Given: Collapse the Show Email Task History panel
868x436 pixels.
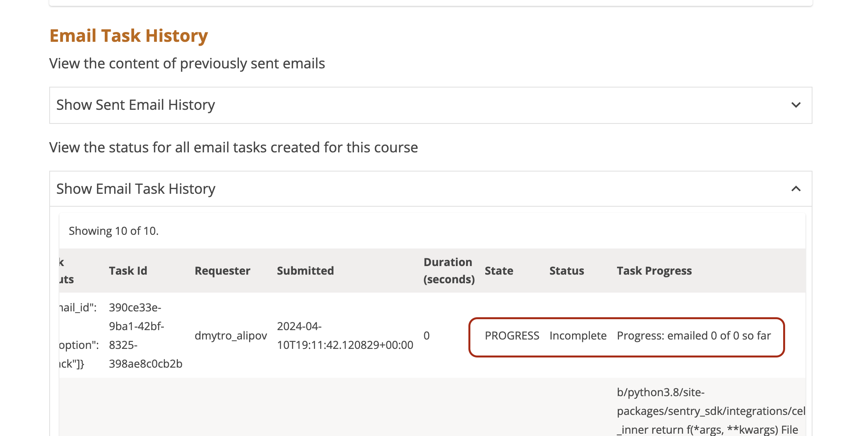Looking at the screenshot, I should point(136,189).
